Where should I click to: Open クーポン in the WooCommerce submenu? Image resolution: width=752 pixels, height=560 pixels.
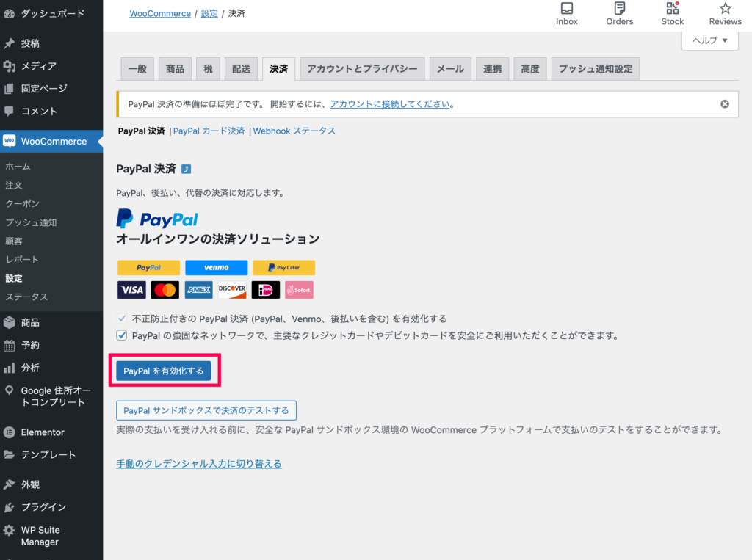23,204
